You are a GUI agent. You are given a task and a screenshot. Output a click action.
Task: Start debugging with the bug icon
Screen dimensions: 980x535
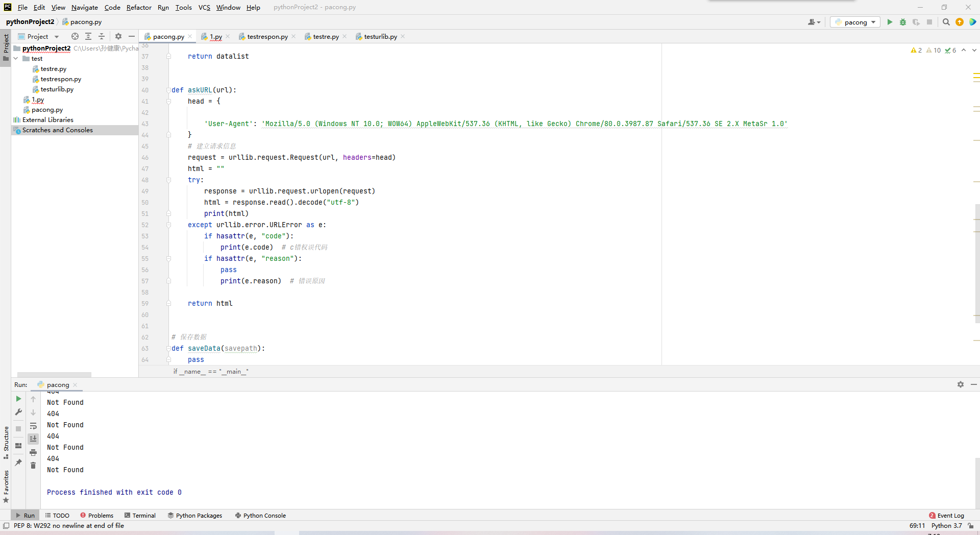pos(903,22)
